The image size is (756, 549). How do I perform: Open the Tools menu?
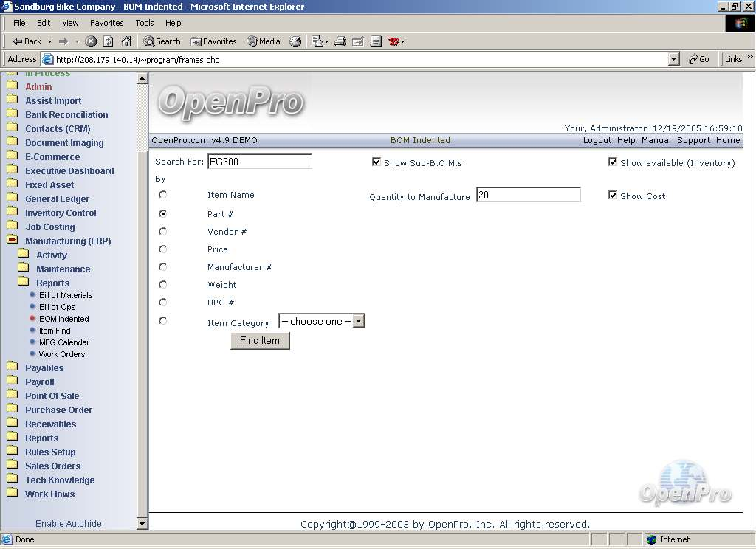[144, 23]
